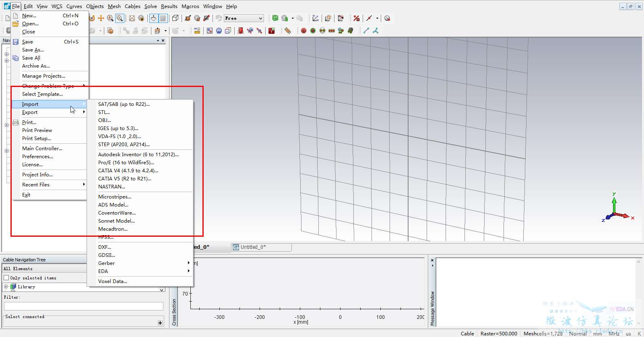Click the Save All stacked disks icon
Image resolution: width=644 pixels, height=337 pixels.
[16, 58]
